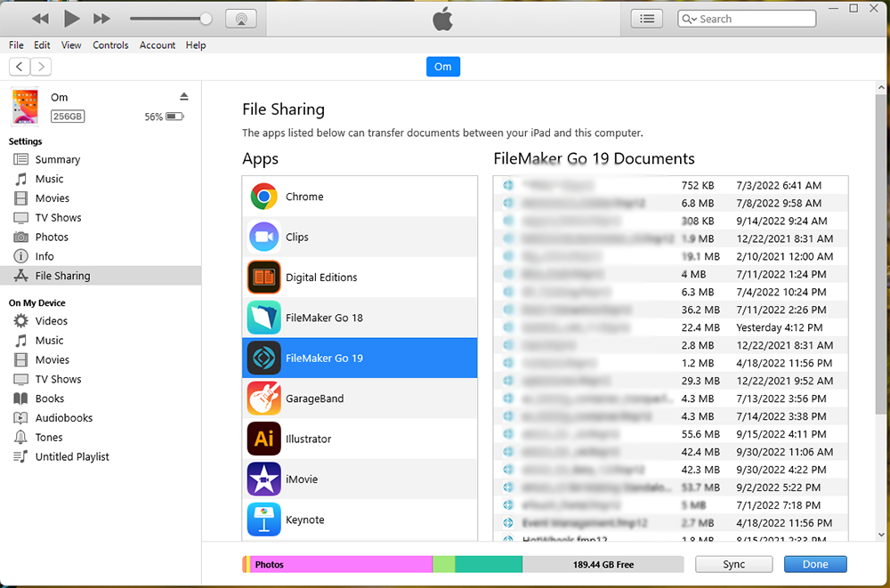Select document dated 7/3/2022 6:41 AM
The width and height of the screenshot is (890, 588).
(671, 185)
